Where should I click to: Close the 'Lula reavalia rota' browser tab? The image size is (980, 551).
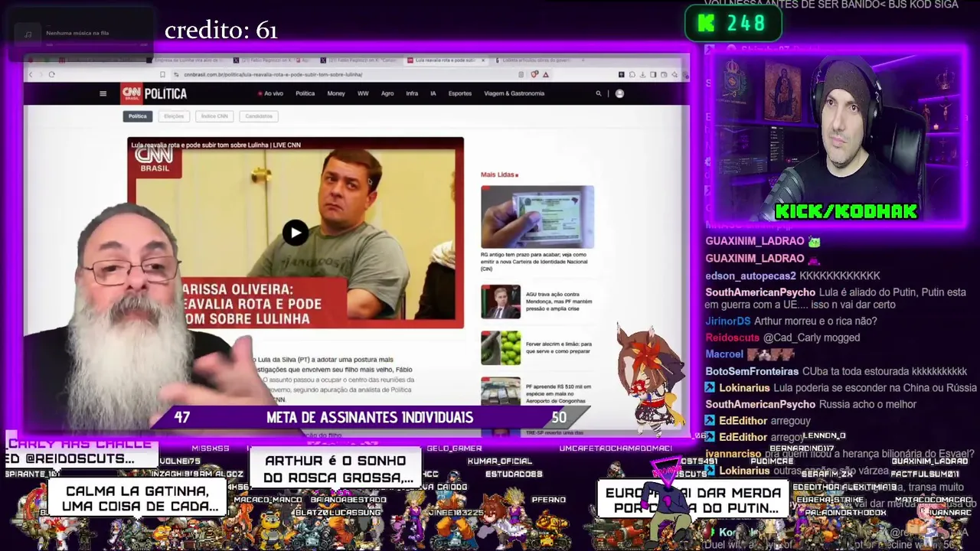[483, 60]
